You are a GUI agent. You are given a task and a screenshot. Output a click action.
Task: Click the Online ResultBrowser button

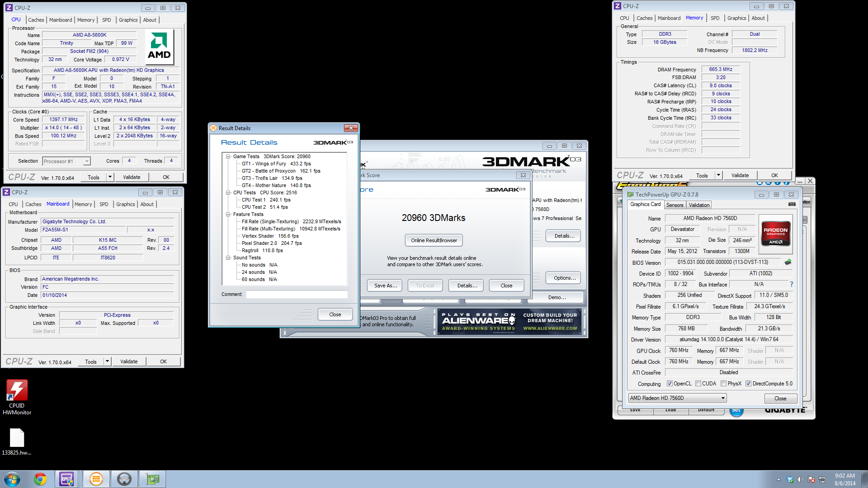coord(434,240)
